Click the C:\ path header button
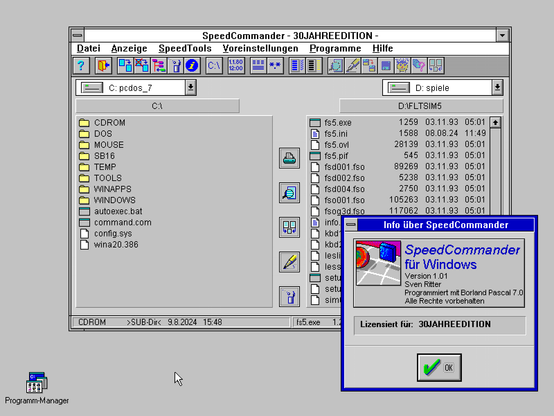 [x=158, y=106]
